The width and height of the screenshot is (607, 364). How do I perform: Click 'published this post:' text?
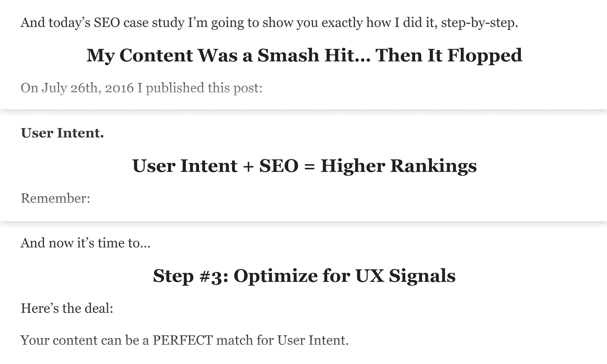click(x=204, y=88)
